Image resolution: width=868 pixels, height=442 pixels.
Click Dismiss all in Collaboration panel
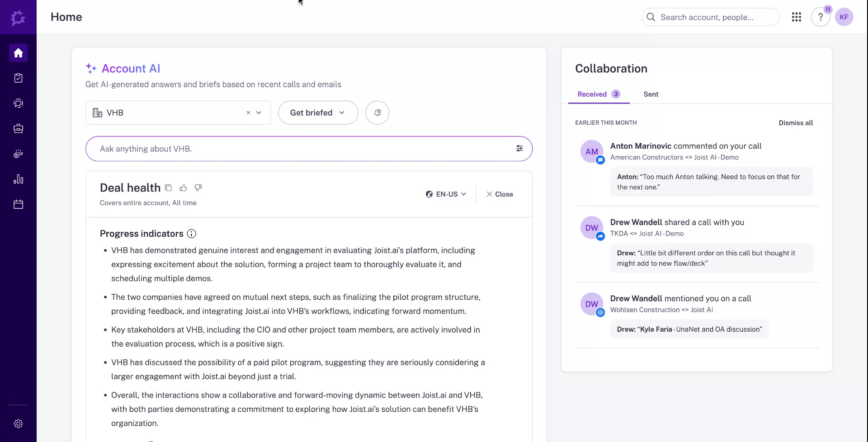click(x=796, y=122)
